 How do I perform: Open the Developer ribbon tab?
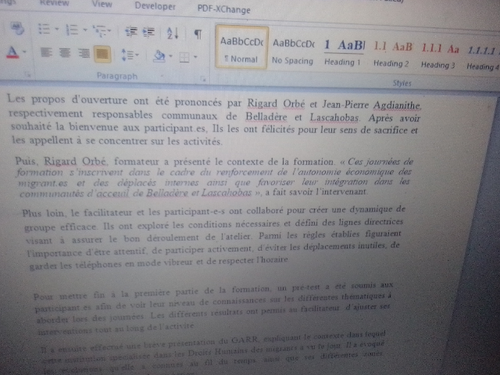[x=155, y=6]
